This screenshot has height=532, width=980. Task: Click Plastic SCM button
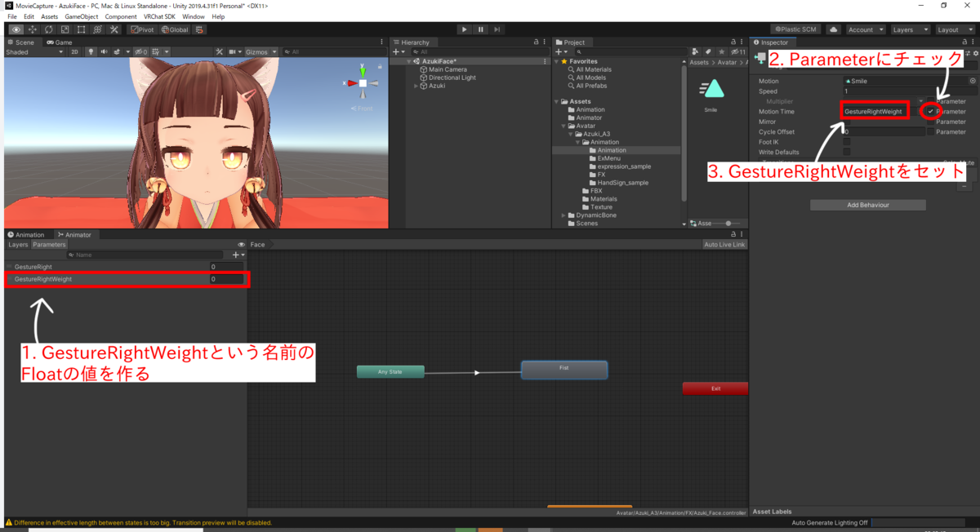tap(795, 29)
